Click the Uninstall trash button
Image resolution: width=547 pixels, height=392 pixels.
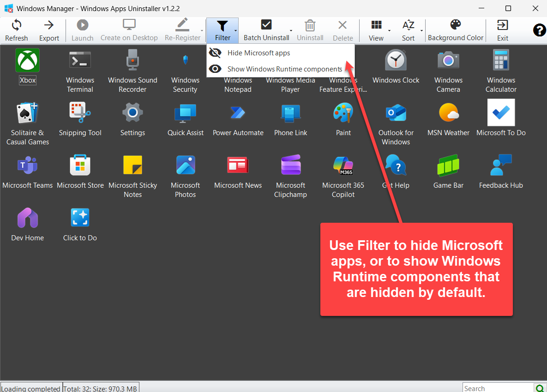[310, 30]
